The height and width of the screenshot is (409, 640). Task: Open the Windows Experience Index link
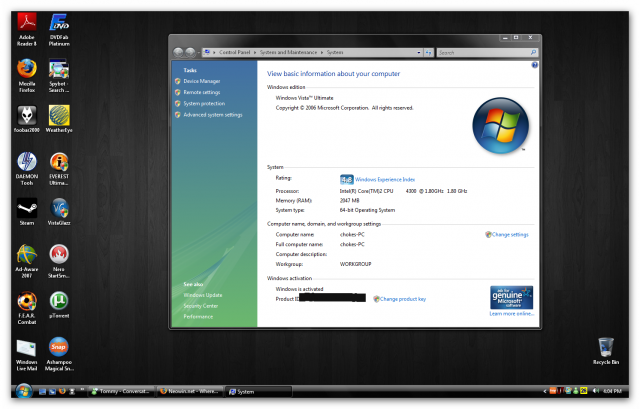click(x=385, y=180)
